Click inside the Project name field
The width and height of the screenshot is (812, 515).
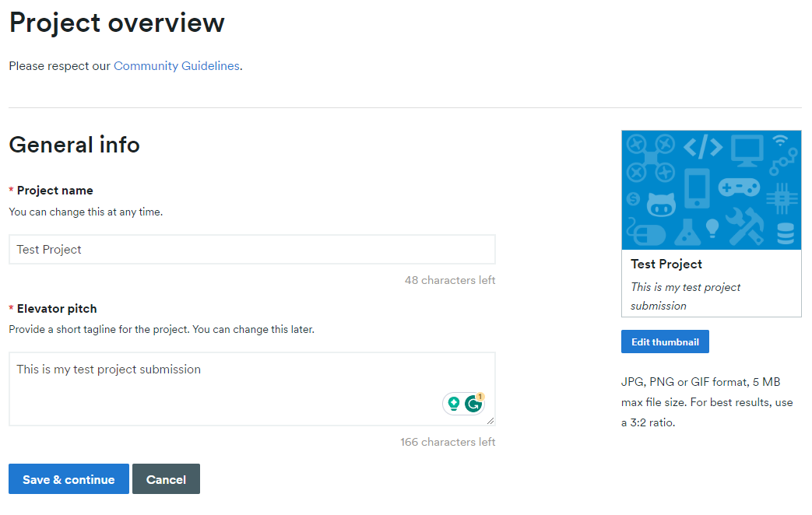tap(251, 249)
